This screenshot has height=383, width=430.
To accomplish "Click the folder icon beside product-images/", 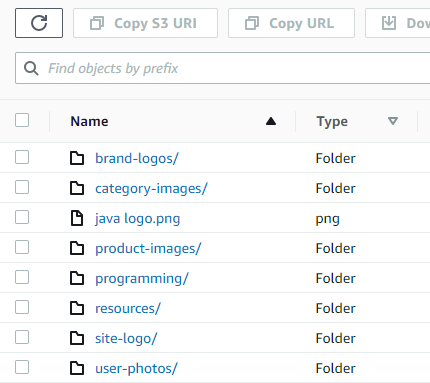I will click(77, 248).
